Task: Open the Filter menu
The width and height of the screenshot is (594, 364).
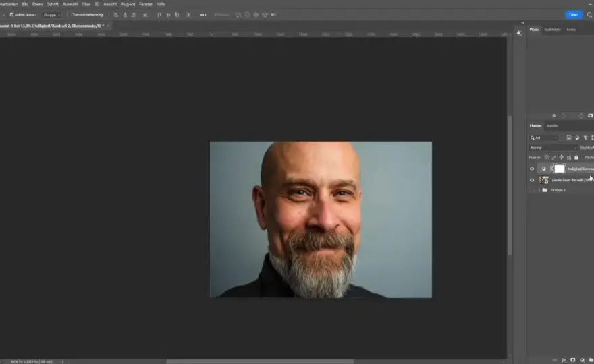Action: (86, 4)
